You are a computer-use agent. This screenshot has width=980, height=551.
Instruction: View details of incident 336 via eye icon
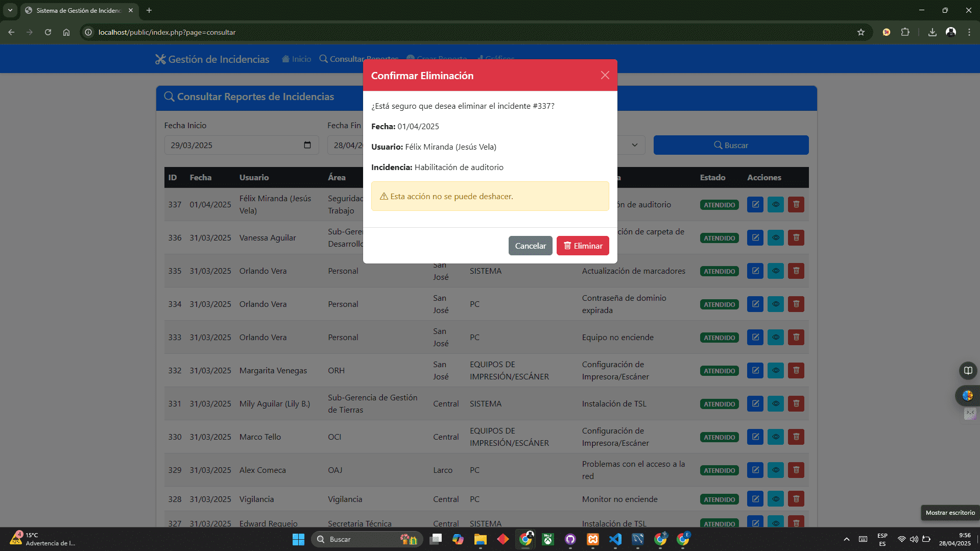click(x=775, y=237)
